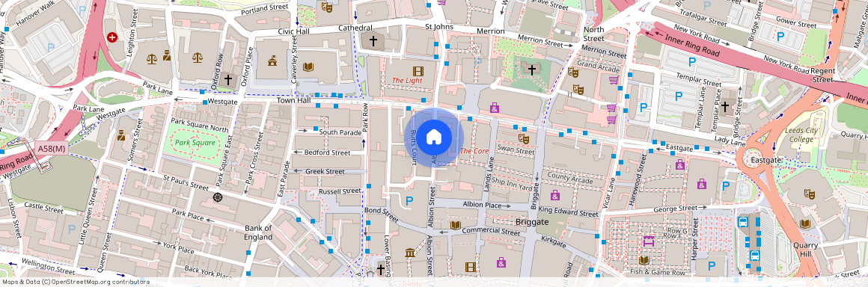868x287 pixels.
Task: Click the shopping bag icon right of Harewood Street
Action: [x=679, y=164]
